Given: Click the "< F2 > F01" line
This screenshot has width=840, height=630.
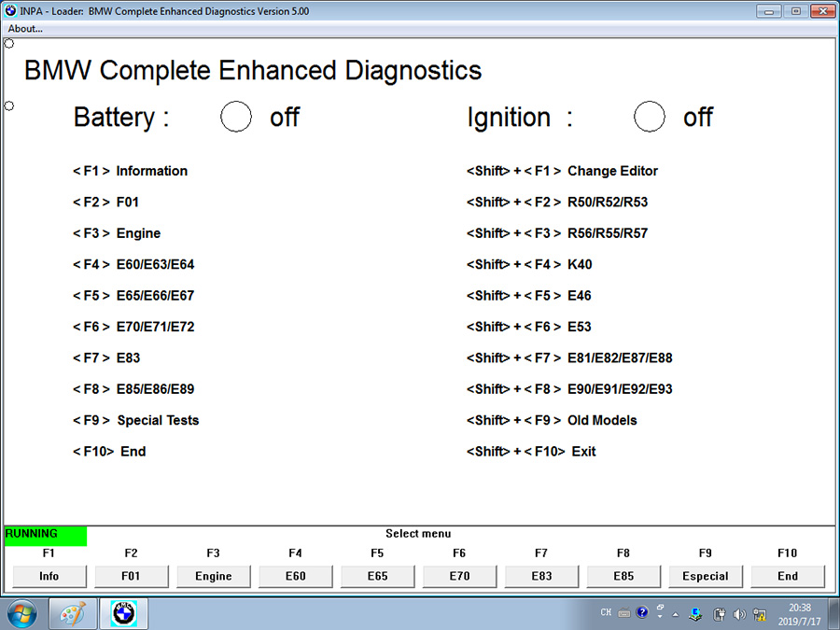Looking at the screenshot, I should [x=106, y=202].
